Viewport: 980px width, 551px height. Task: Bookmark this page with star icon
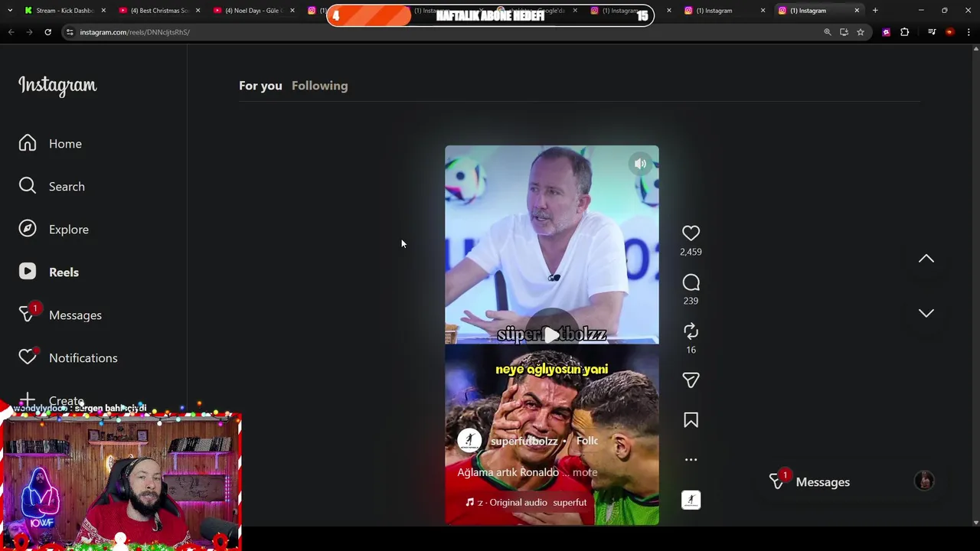[x=861, y=32]
